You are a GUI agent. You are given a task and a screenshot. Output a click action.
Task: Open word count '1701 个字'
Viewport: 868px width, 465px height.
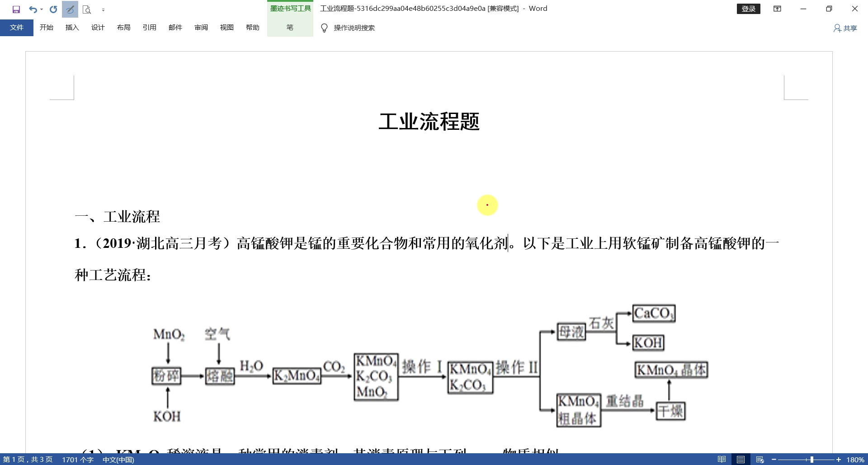pyautogui.click(x=78, y=460)
